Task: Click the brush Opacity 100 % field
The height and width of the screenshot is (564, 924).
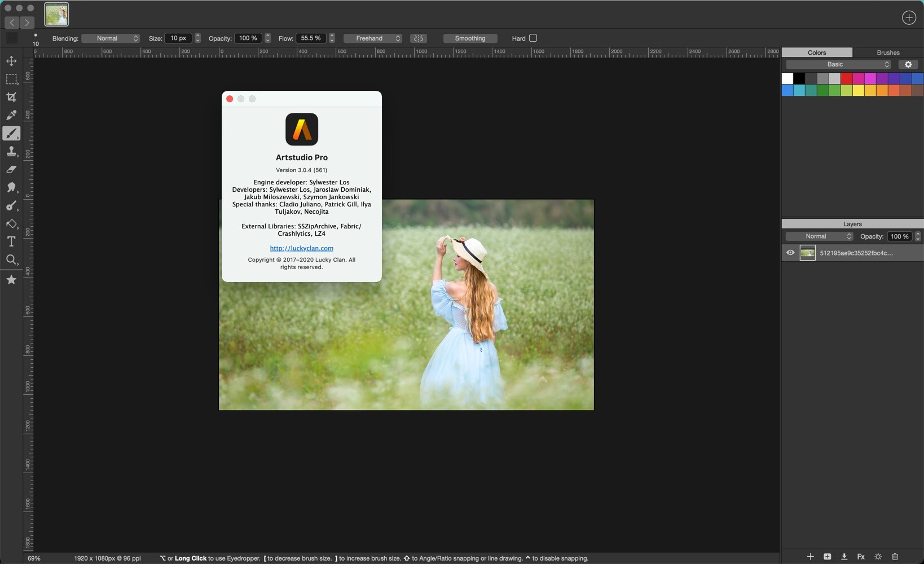Action: coord(248,38)
